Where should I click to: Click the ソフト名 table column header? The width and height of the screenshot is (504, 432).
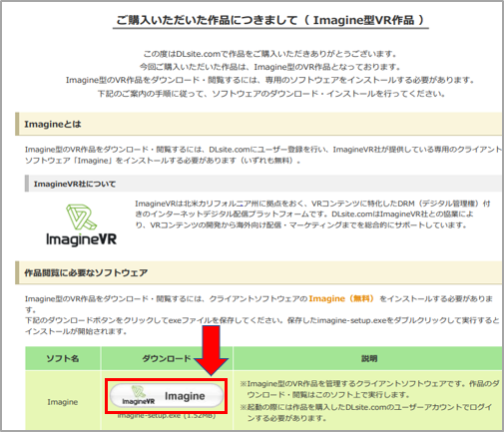(63, 358)
